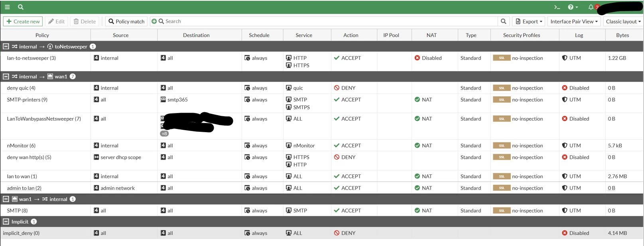The image size is (644, 246).
Task: Click the SSL no-inspection badge in SMTP (8) row
Action: pyautogui.click(x=502, y=211)
